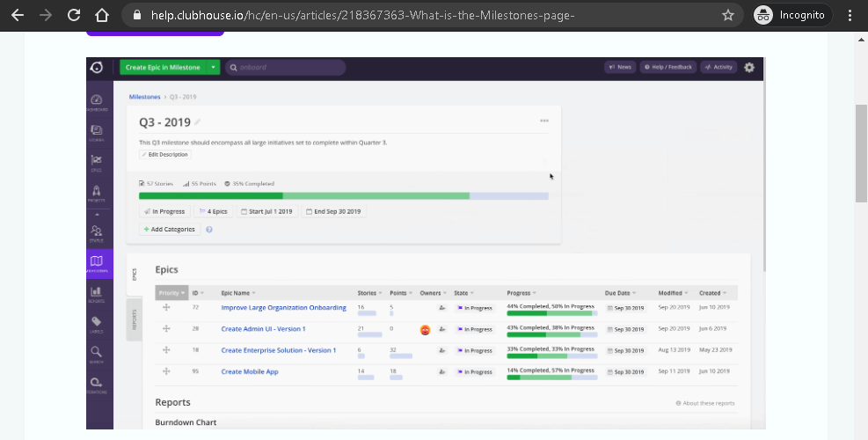Open the settings gear icon

pyautogui.click(x=749, y=67)
